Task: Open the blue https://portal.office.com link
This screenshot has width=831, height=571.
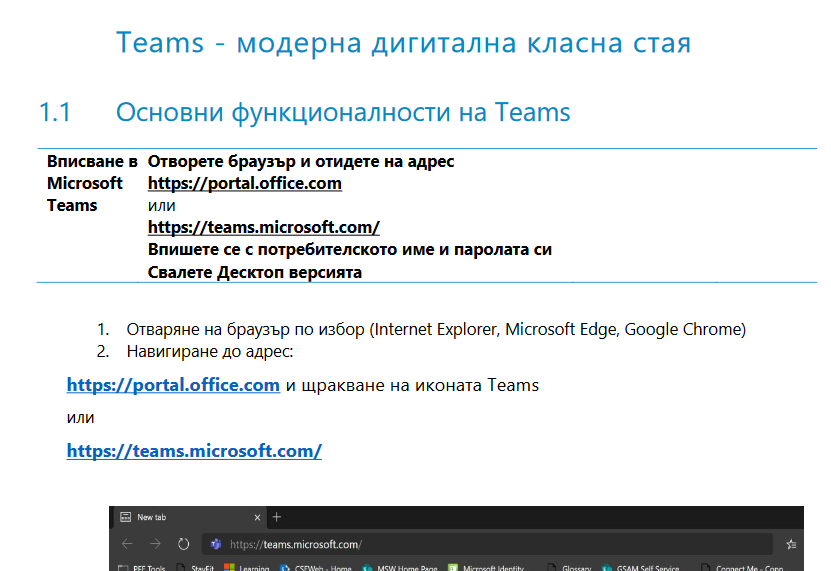Action: point(173,385)
